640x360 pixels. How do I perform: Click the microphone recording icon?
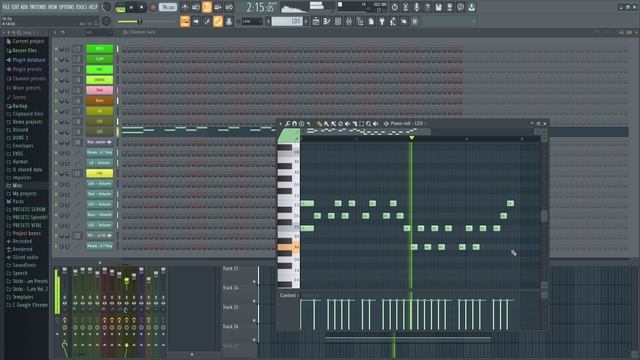(416, 7)
